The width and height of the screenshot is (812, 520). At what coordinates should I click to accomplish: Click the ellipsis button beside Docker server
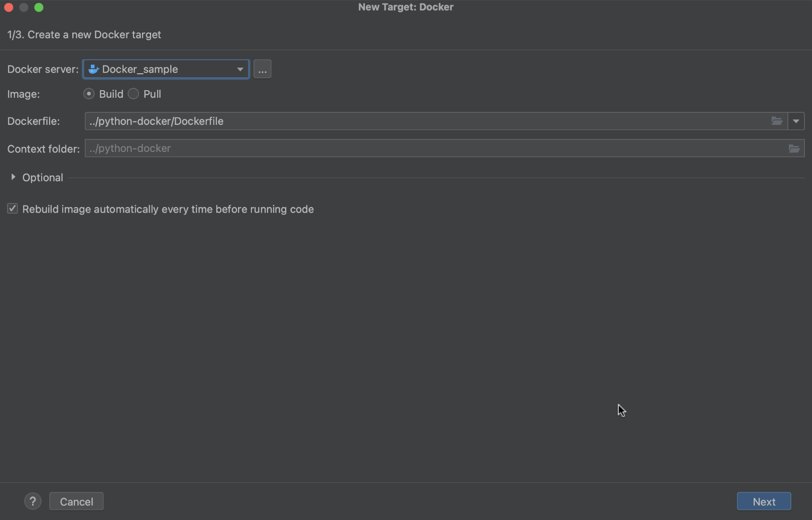tap(262, 69)
